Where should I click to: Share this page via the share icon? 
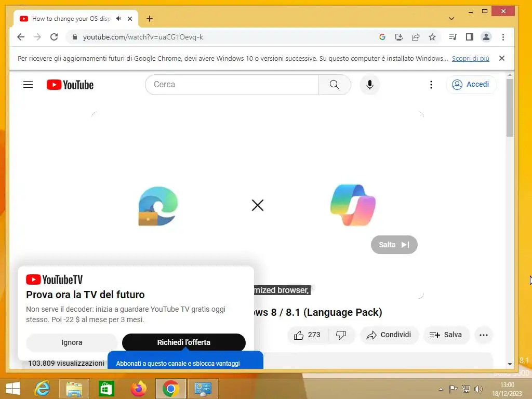point(416,37)
